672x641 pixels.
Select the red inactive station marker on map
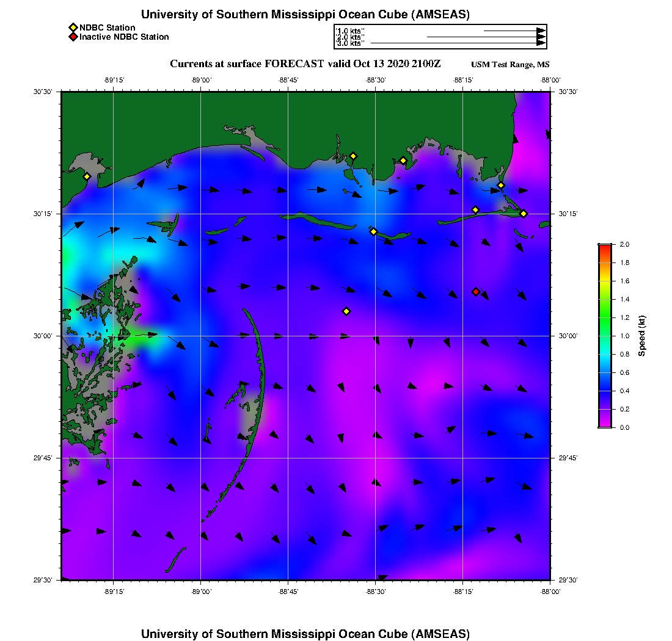click(x=476, y=292)
